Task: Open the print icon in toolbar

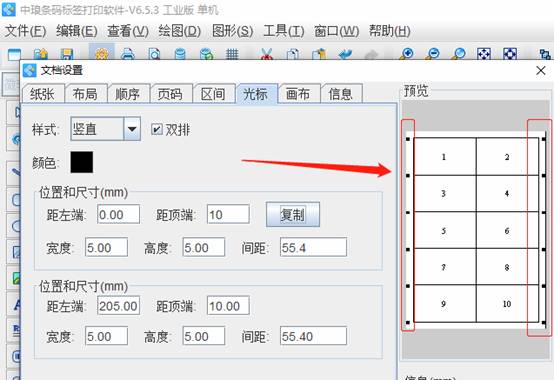Action: click(128, 54)
